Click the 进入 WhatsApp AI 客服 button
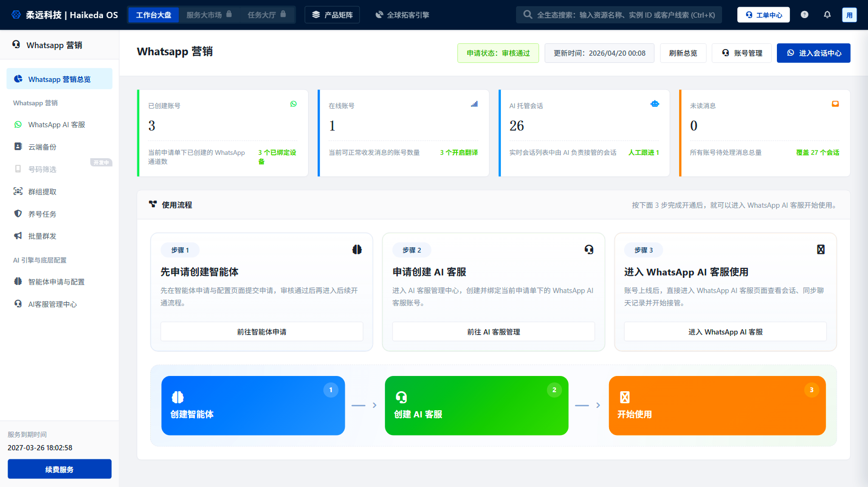The height and width of the screenshot is (487, 868). [725, 332]
